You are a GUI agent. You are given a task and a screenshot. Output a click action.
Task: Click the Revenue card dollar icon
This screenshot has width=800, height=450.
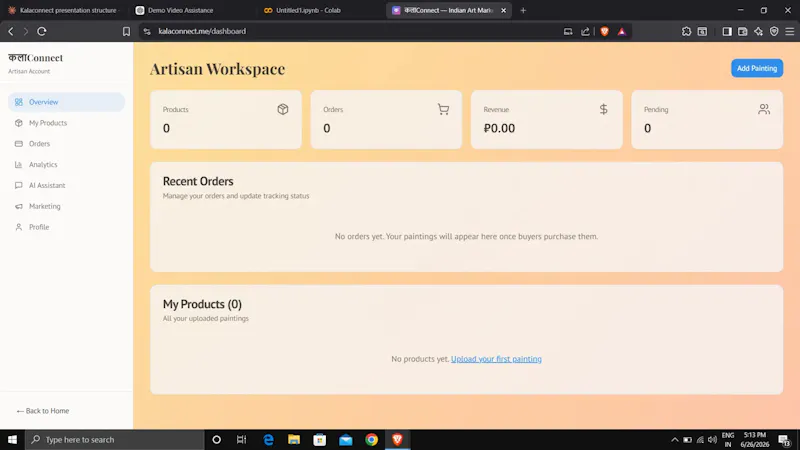click(x=604, y=109)
